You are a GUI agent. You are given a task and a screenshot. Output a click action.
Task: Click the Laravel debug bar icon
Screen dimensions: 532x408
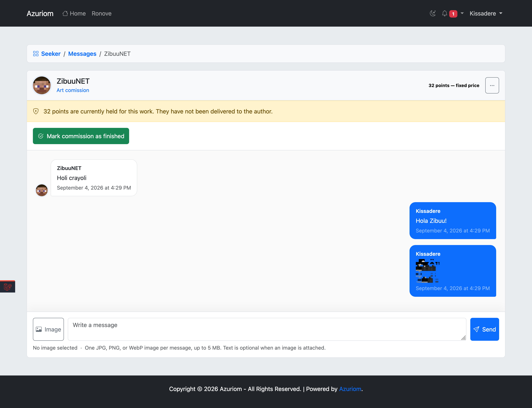point(8,287)
